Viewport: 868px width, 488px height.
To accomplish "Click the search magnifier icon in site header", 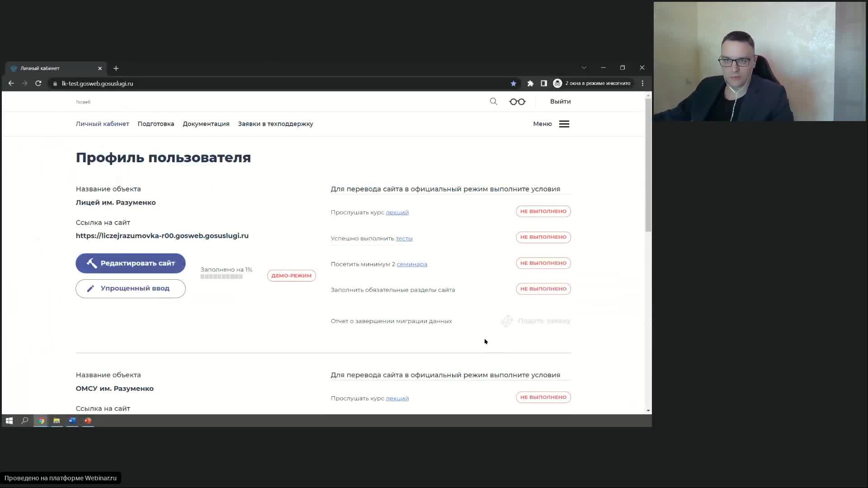I will [493, 102].
